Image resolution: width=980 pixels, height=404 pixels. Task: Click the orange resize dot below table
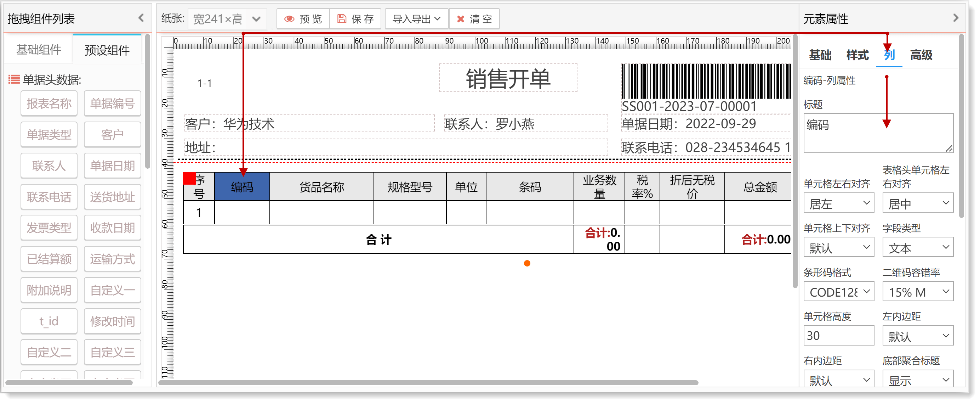(527, 264)
